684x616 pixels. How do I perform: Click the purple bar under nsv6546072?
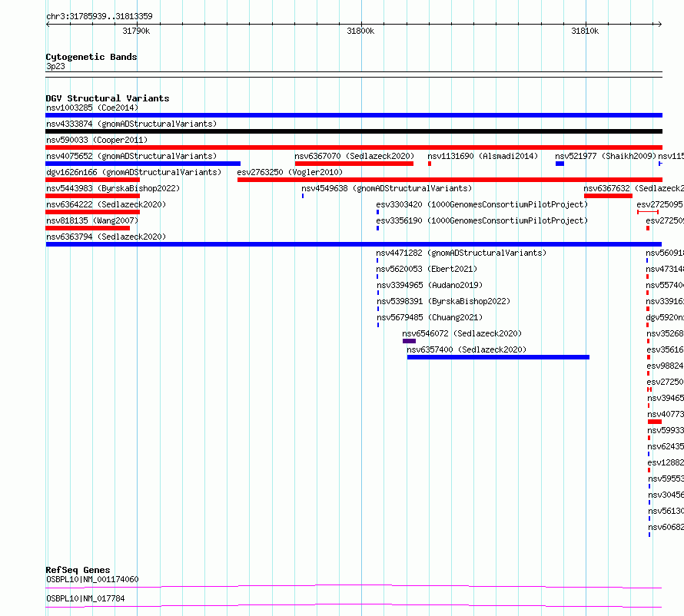[409, 341]
